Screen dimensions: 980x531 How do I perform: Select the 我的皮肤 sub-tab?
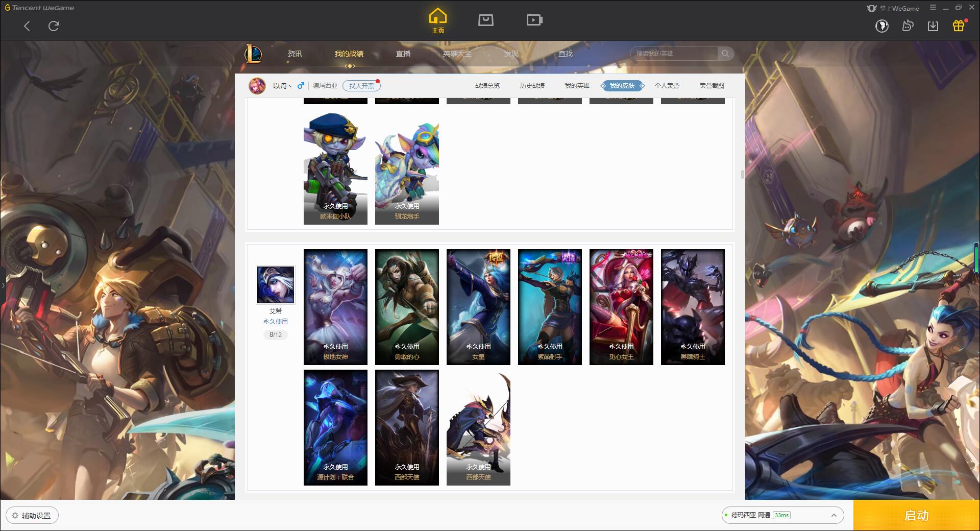(x=622, y=86)
